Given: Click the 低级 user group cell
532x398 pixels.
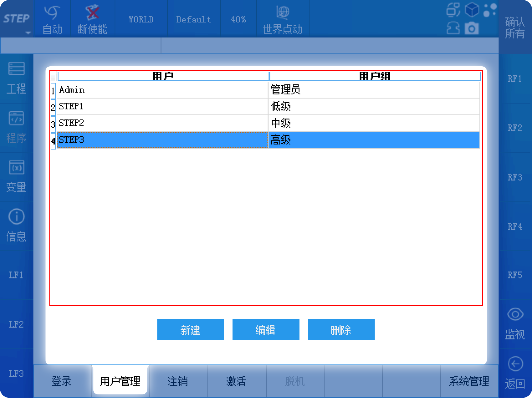Looking at the screenshot, I should pos(374,106).
